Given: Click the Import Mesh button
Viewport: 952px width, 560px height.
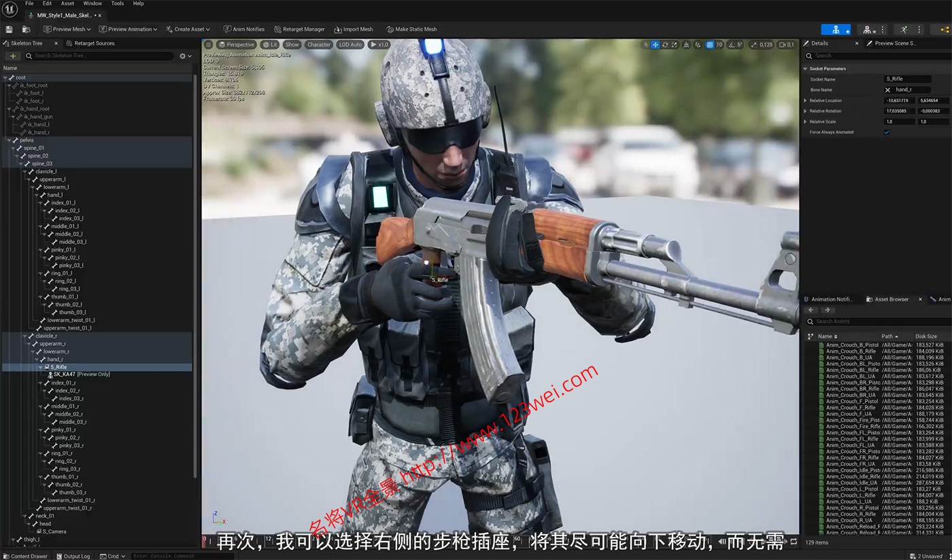Looking at the screenshot, I should [x=354, y=29].
